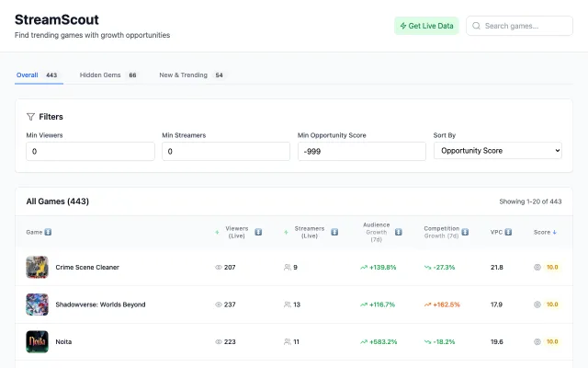Sort by Viewers (Live) column icon
The width and height of the screenshot is (588, 368).
tap(258, 232)
